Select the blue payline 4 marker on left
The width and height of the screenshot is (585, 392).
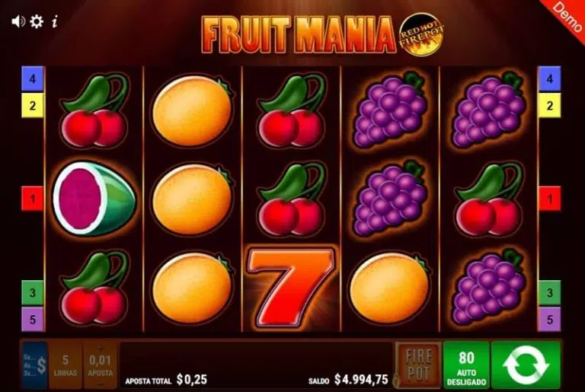[33, 78]
